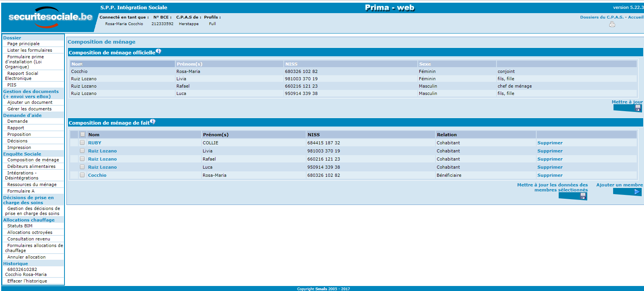Image resolution: width=644 pixels, height=291 pixels.
Task: Open Consultation revenu
Action: (29, 239)
